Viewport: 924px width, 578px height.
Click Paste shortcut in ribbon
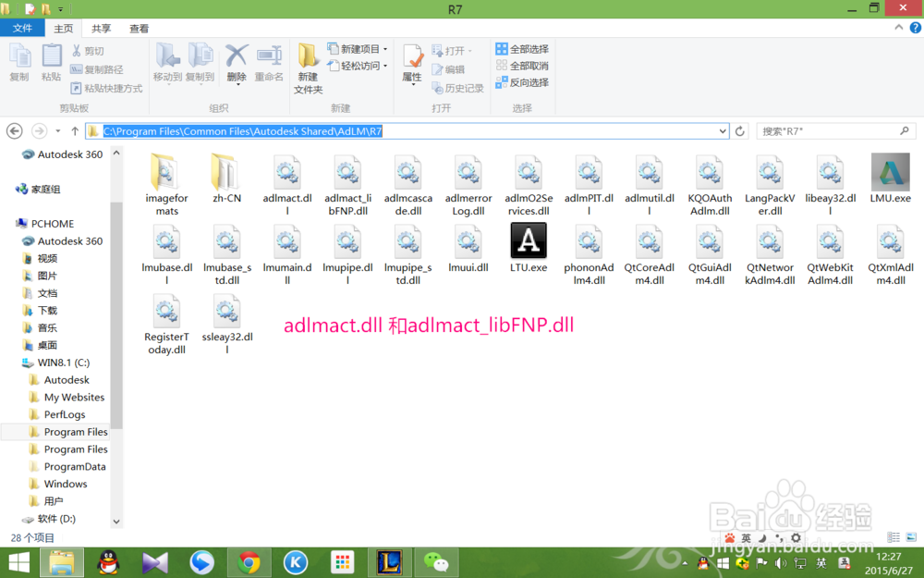coord(106,88)
